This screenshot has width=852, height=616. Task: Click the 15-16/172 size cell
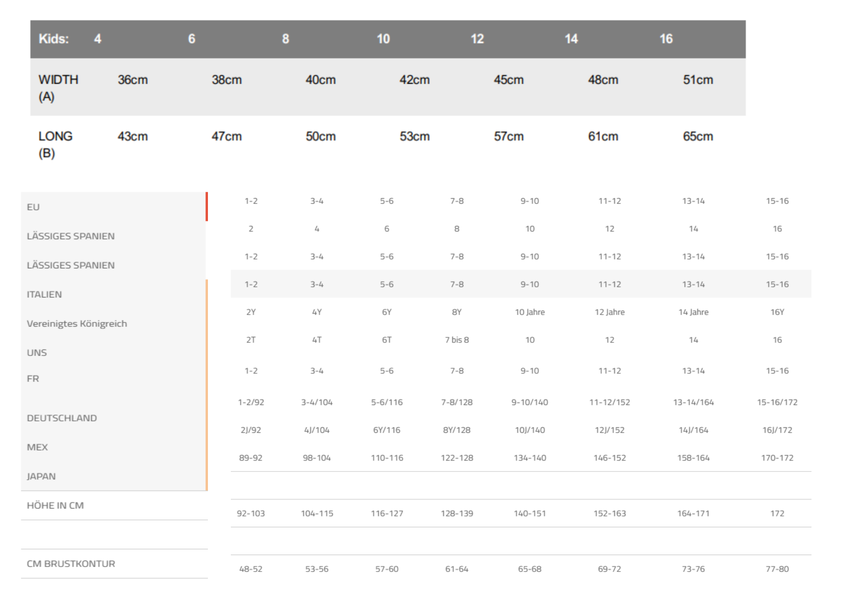[x=777, y=402]
